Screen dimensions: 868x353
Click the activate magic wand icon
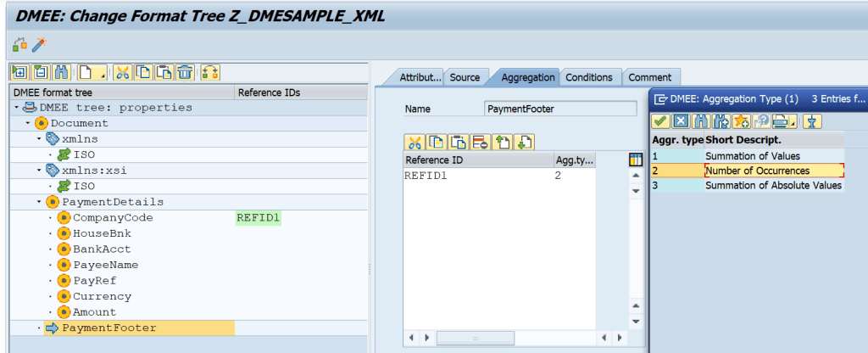38,44
